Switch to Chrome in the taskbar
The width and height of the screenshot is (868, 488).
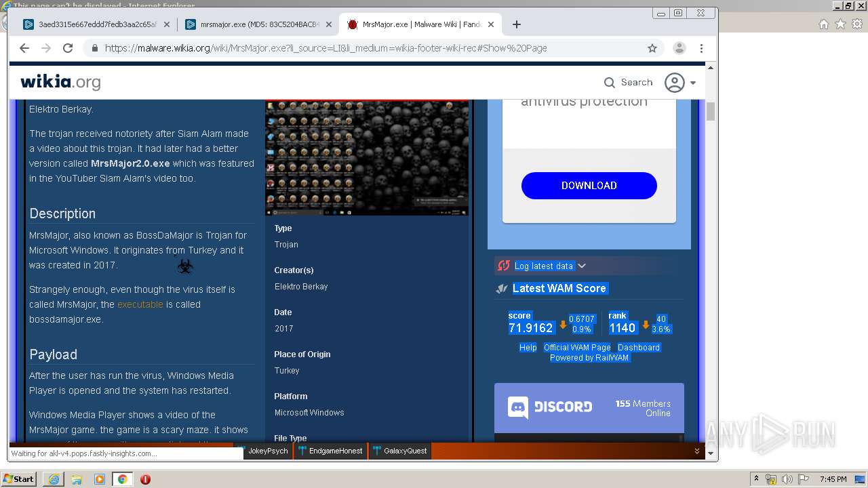pos(122,479)
